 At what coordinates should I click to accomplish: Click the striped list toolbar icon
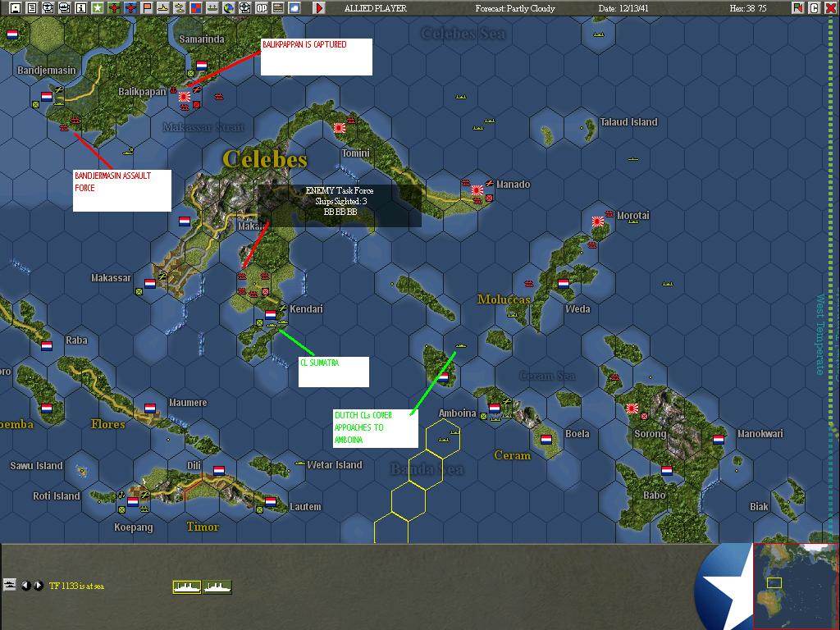277,7
